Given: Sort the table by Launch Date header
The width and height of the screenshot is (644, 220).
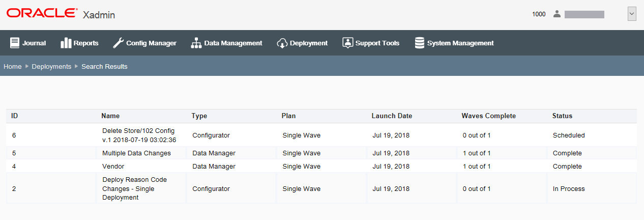Looking at the screenshot, I should (392, 116).
